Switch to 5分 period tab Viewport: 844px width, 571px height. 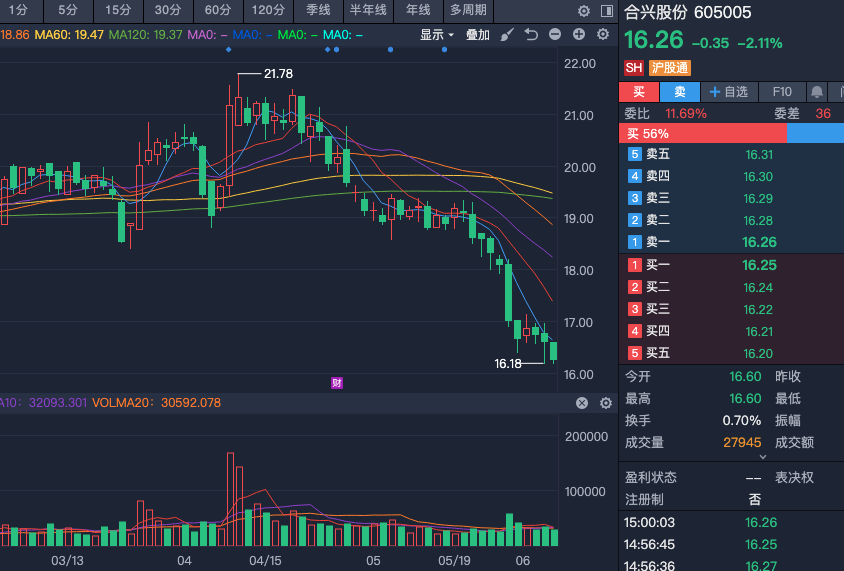(x=68, y=10)
